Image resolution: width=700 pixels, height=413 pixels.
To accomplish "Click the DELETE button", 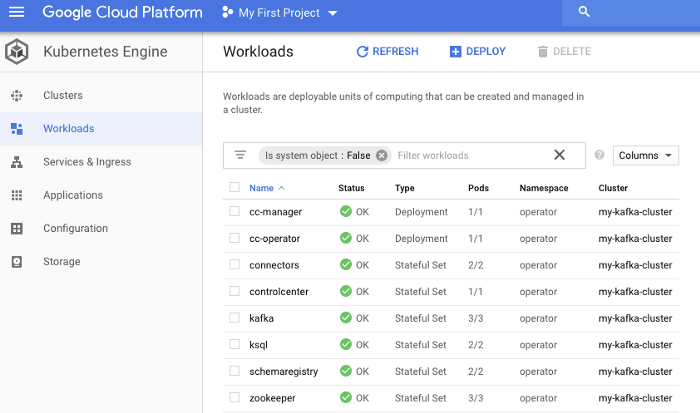I will 564,51.
